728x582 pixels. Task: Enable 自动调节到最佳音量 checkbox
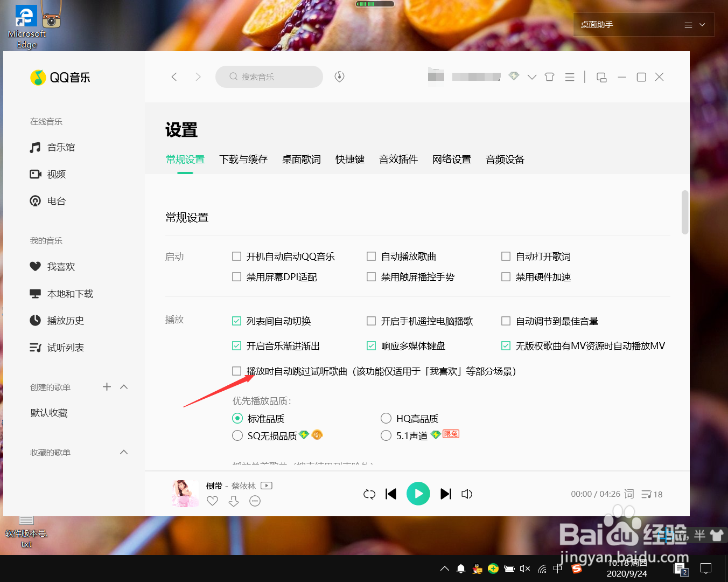click(x=506, y=321)
